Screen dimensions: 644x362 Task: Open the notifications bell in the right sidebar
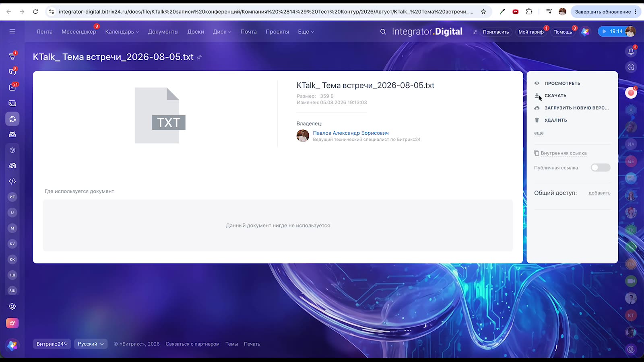[631, 51]
